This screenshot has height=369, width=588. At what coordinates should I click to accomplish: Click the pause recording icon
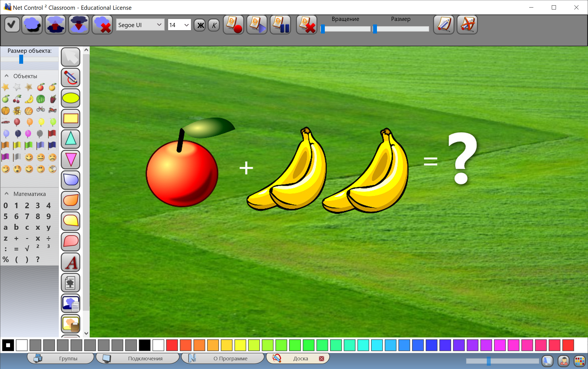[280, 25]
